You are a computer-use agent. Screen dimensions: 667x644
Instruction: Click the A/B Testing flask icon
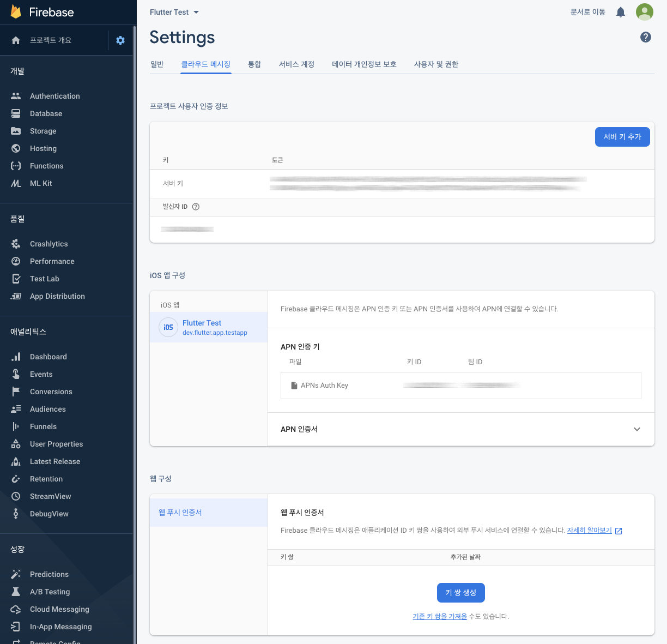[16, 592]
